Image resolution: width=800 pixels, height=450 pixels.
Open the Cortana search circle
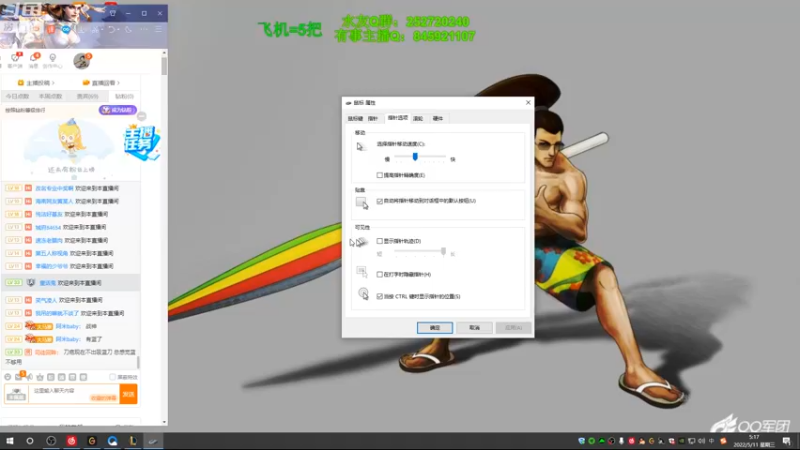30,441
